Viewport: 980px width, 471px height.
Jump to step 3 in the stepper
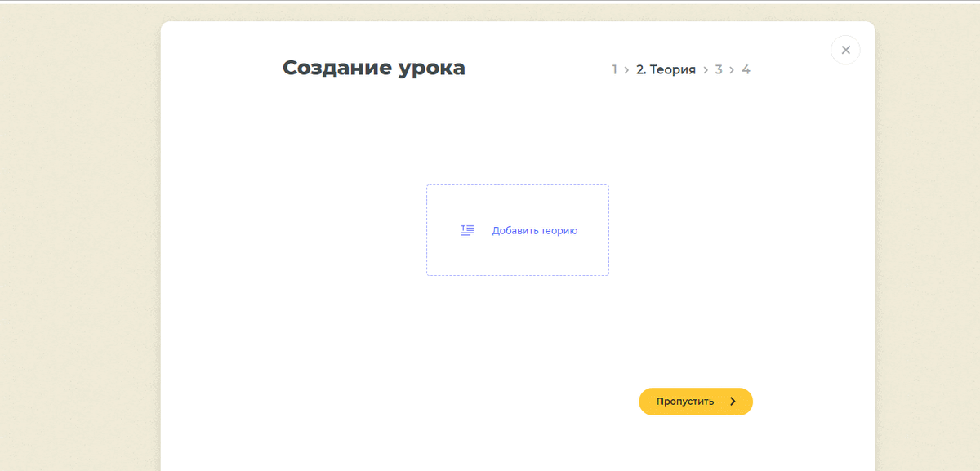tap(719, 69)
